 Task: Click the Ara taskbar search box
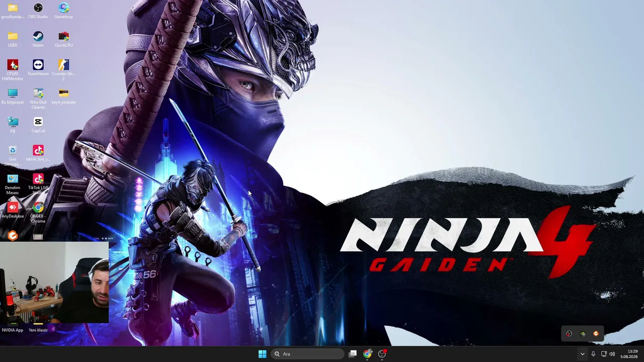pyautogui.click(x=307, y=354)
